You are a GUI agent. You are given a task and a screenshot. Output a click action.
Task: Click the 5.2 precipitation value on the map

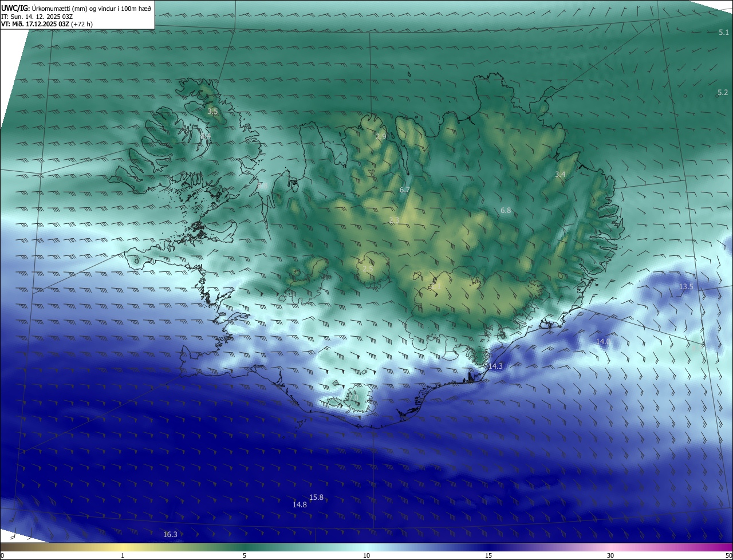[722, 92]
